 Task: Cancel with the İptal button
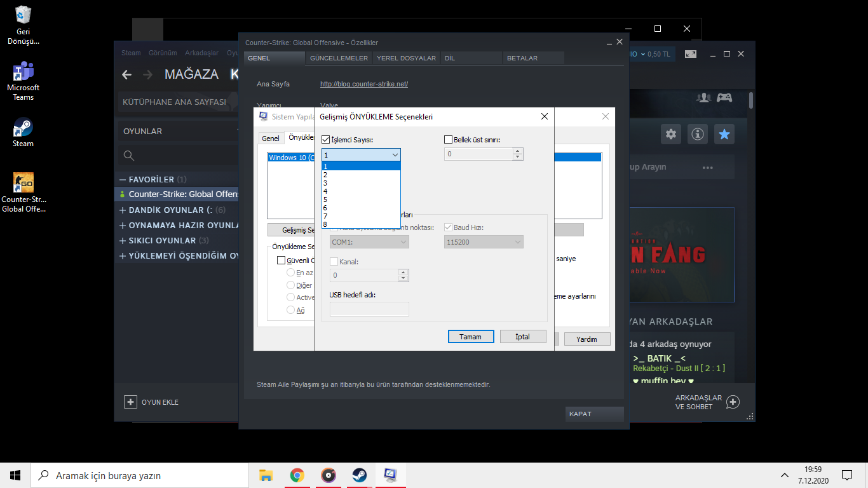[523, 337]
